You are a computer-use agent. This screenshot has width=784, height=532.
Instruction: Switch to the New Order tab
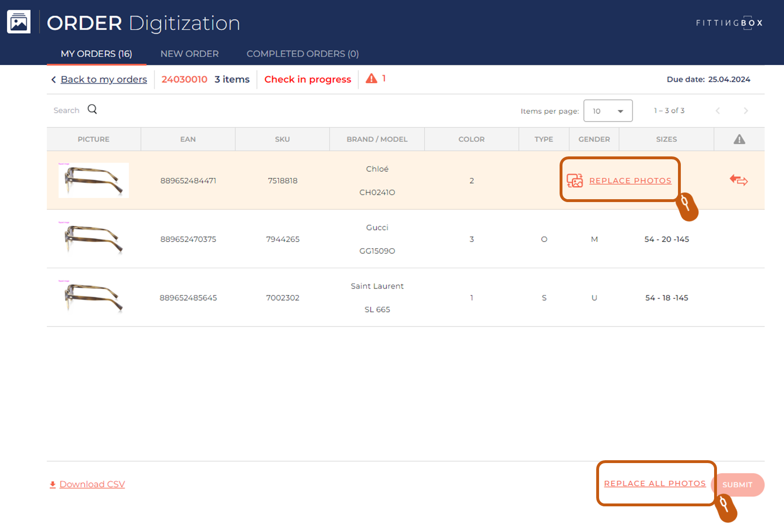pos(189,54)
